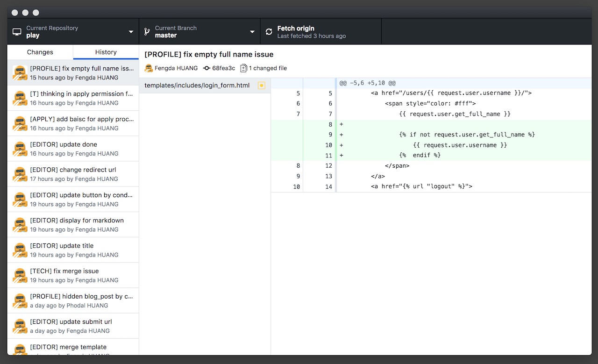The height and width of the screenshot is (364, 598).
Task: Click the commit hash icon beside 68fea3c
Action: tap(206, 68)
